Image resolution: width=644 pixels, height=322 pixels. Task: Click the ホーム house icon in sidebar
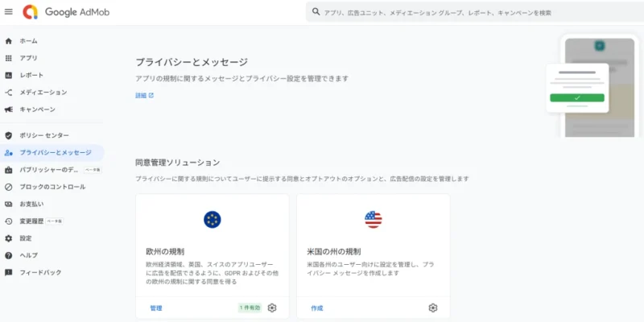[x=9, y=41]
